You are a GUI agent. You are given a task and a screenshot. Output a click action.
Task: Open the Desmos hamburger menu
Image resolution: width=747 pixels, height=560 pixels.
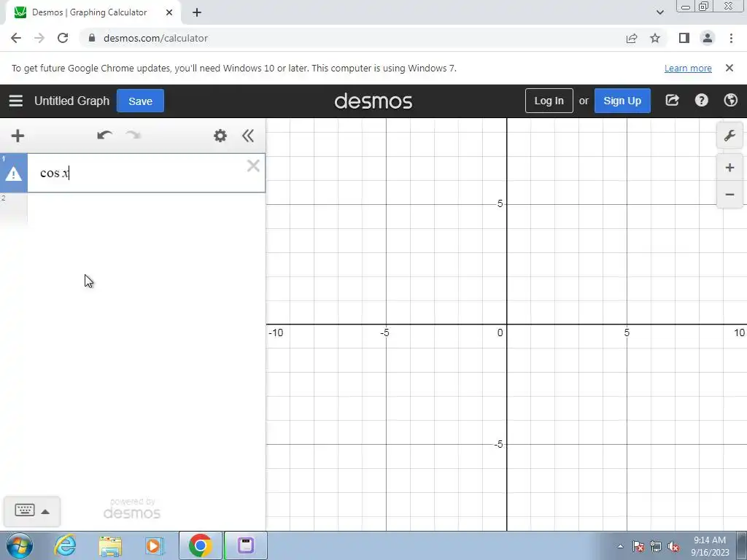(x=16, y=101)
